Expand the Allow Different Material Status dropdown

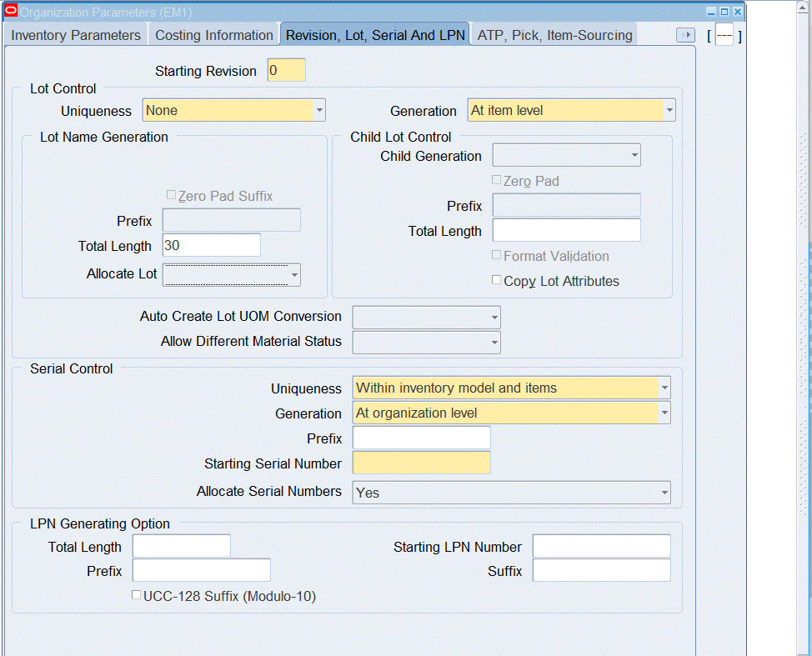493,342
